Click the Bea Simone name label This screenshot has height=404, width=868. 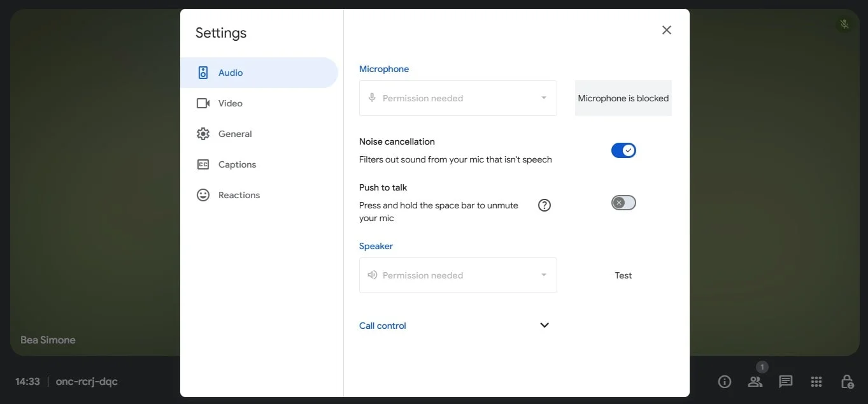tap(48, 340)
